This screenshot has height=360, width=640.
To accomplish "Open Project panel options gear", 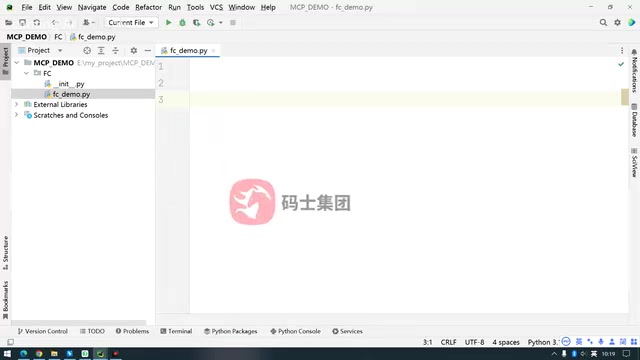I will [x=133, y=51].
